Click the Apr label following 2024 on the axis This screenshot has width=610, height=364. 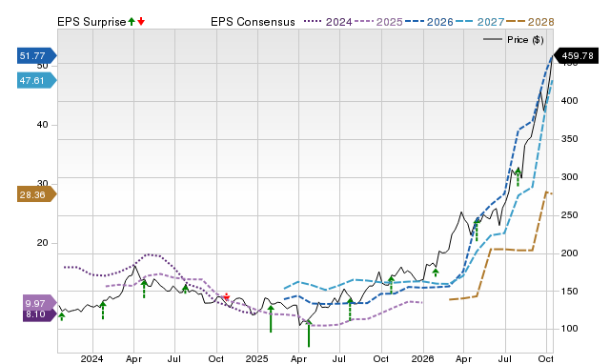click(133, 358)
